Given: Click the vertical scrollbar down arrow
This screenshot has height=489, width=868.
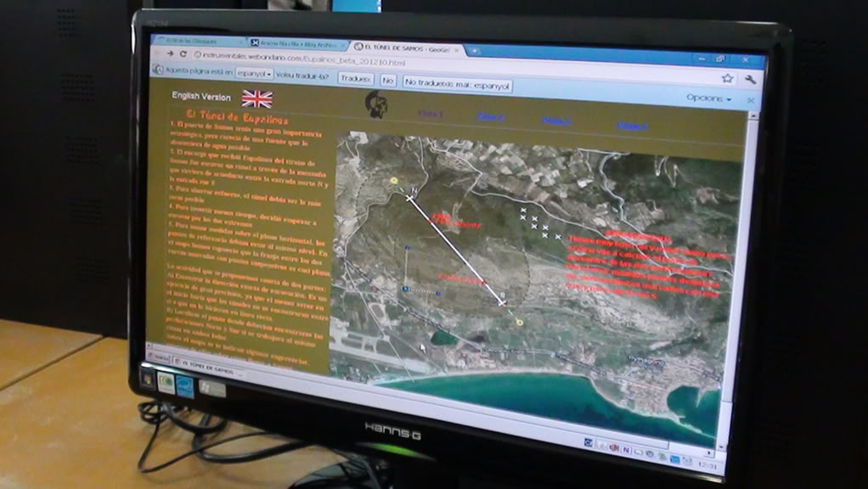Looking at the screenshot, I should point(720,446).
